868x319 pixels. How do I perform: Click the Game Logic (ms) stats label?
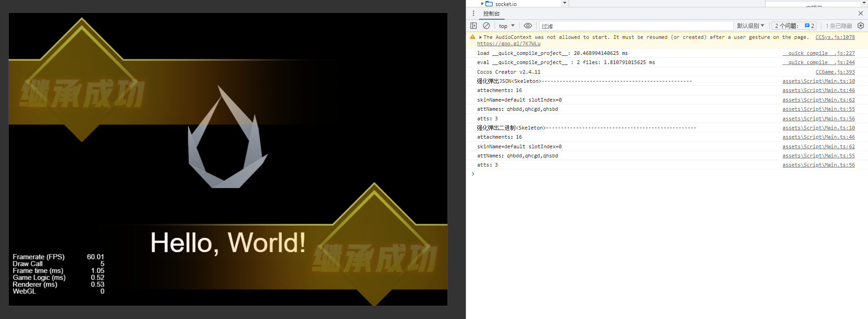[39, 277]
